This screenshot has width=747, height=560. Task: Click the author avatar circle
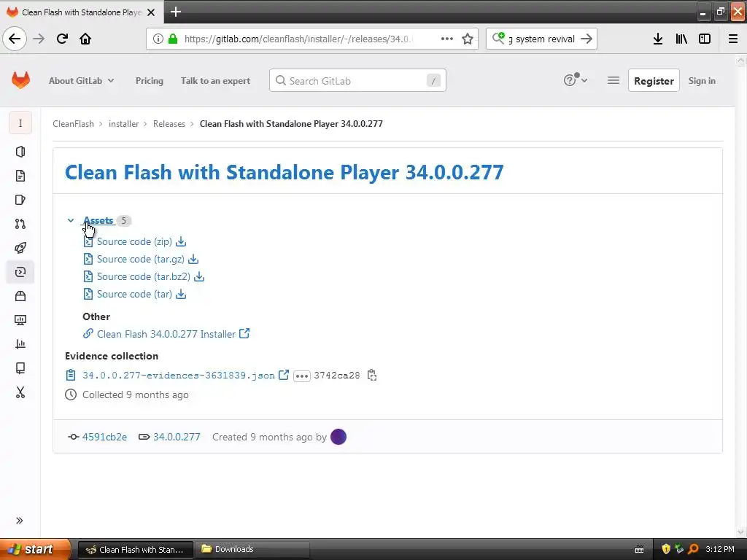tap(338, 437)
